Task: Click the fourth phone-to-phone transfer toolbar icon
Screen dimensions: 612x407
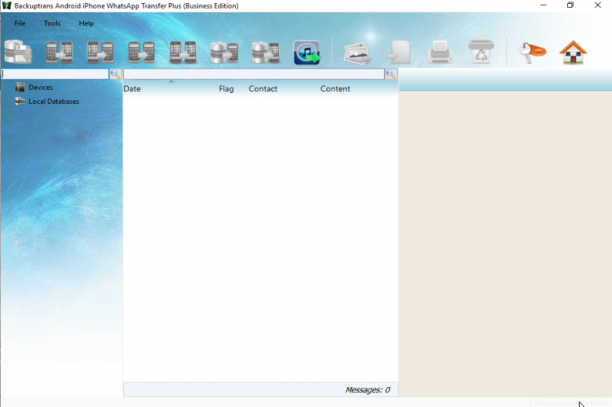Action: 183,52
